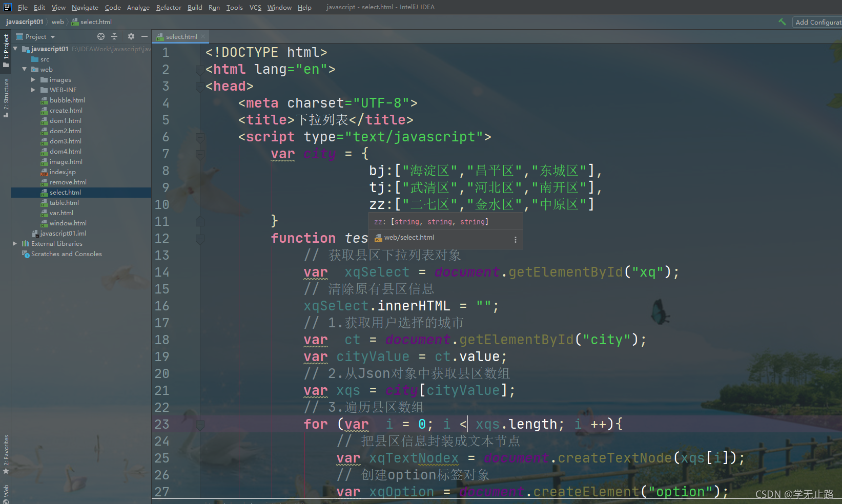Image resolution: width=842 pixels, height=504 pixels.
Task: Open the Help menu
Action: (x=304, y=7)
